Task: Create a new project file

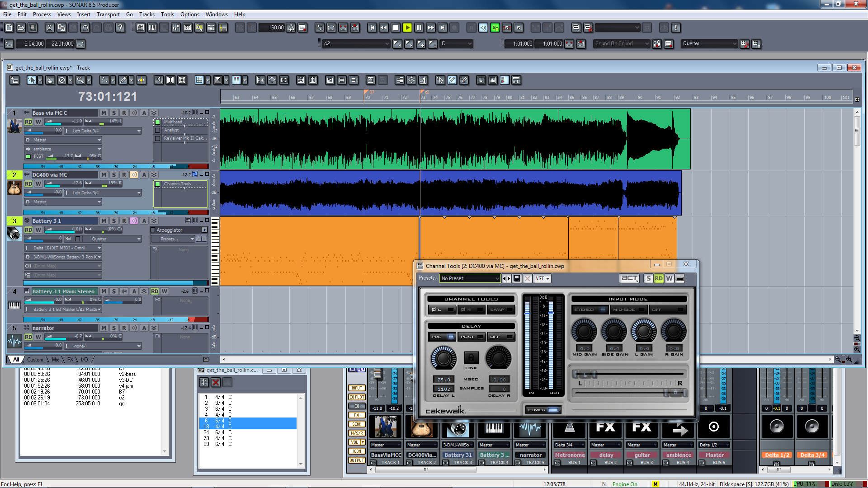Action: tap(9, 28)
